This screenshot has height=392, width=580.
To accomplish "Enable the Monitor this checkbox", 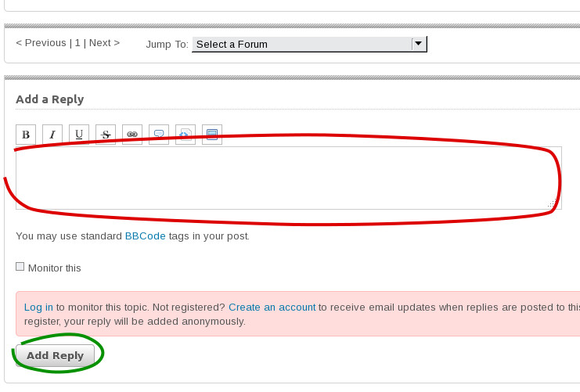I will (x=20, y=267).
